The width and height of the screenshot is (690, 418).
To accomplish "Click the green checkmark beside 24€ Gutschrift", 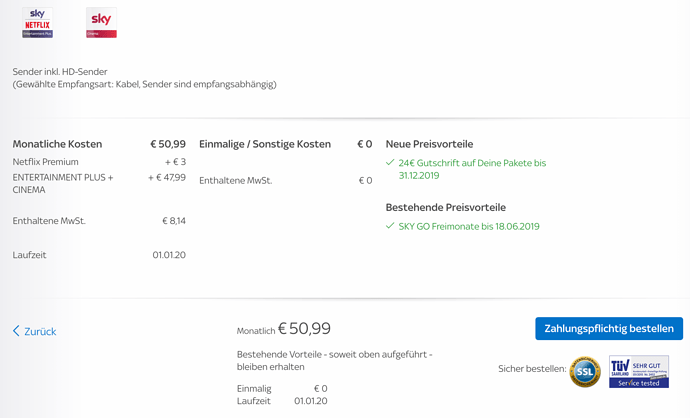I will (390, 162).
